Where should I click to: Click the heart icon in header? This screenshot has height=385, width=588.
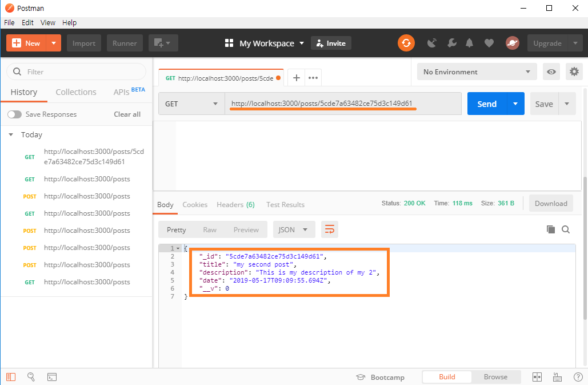click(489, 43)
